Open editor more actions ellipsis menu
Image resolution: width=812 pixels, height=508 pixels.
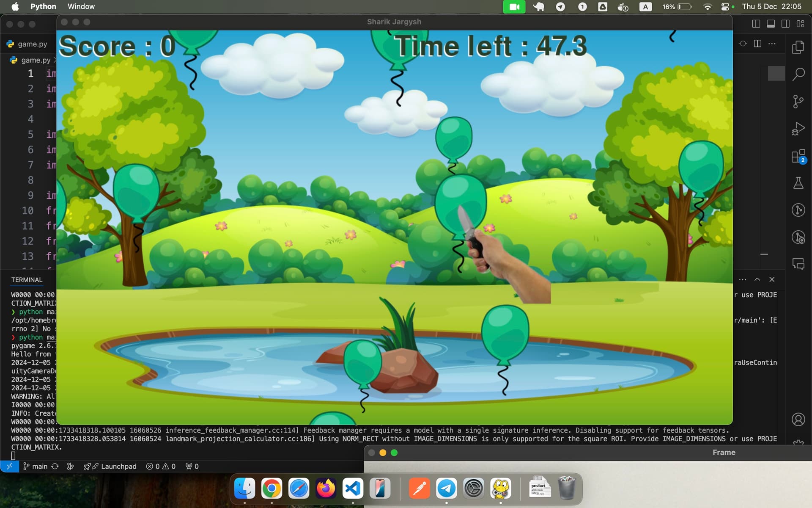click(772, 44)
